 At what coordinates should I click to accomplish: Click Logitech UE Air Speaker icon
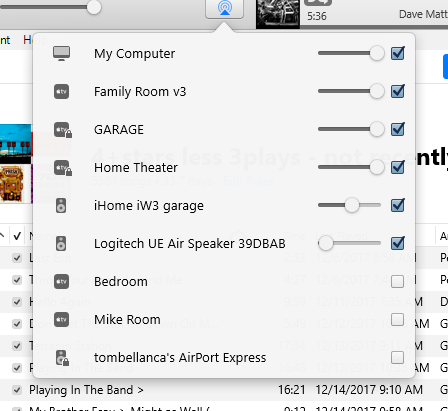pos(61,243)
